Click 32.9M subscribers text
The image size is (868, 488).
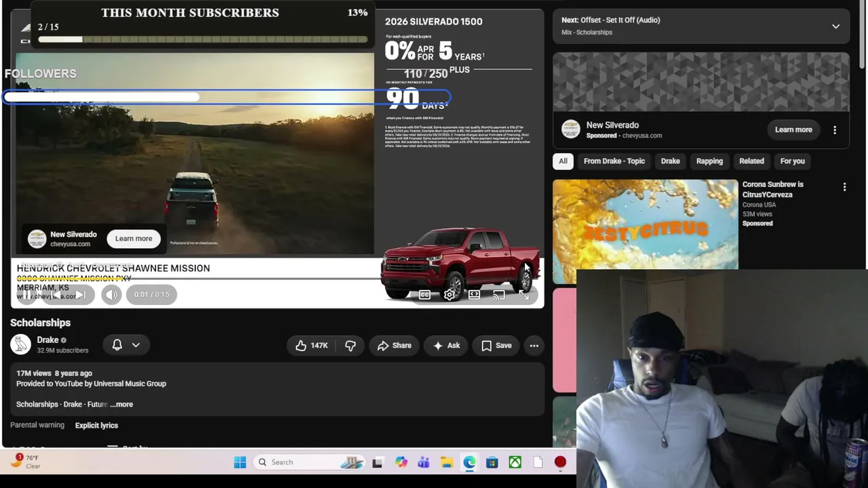[x=62, y=351]
